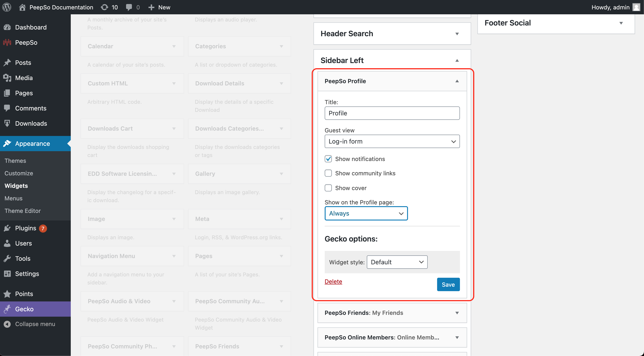Click the Comments icon in sidebar
Image resolution: width=644 pixels, height=356 pixels.
click(7, 108)
